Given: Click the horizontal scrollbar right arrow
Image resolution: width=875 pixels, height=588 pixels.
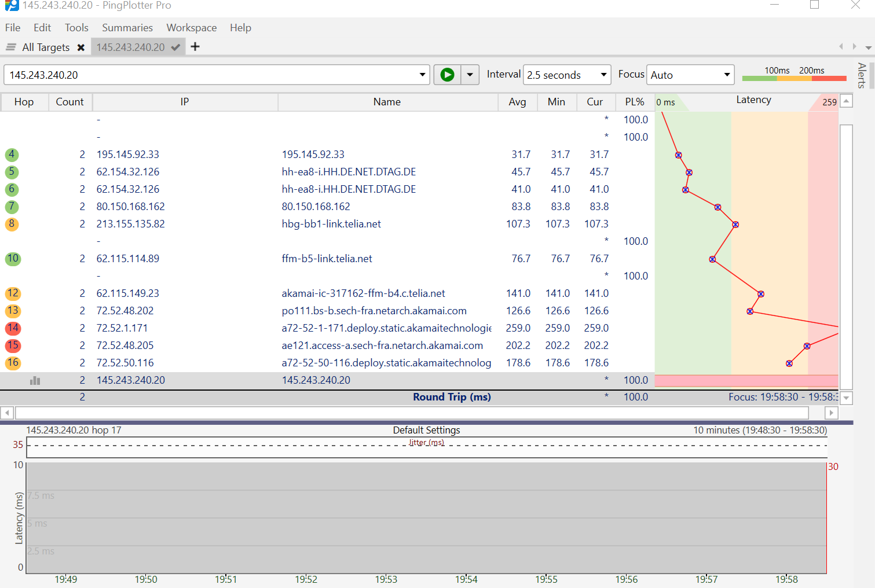Looking at the screenshot, I should point(832,413).
